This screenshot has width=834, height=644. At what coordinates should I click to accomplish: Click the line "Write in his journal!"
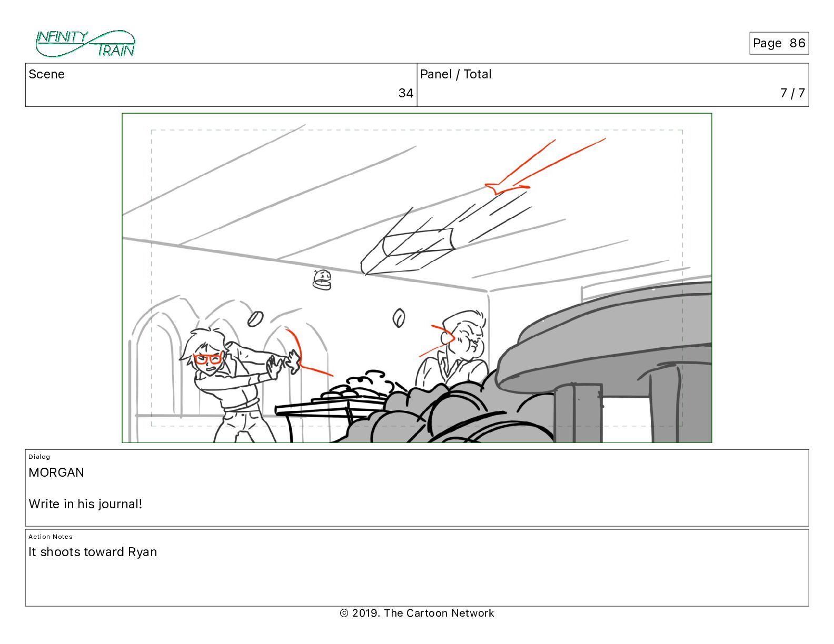coord(85,504)
